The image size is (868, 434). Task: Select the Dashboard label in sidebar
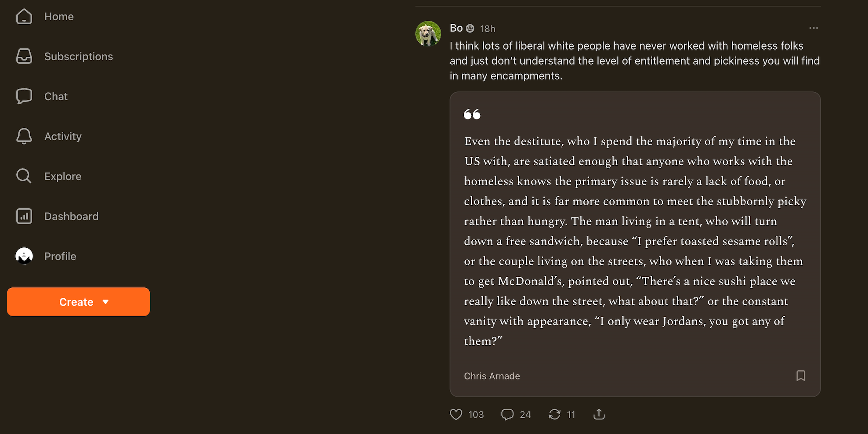(71, 216)
